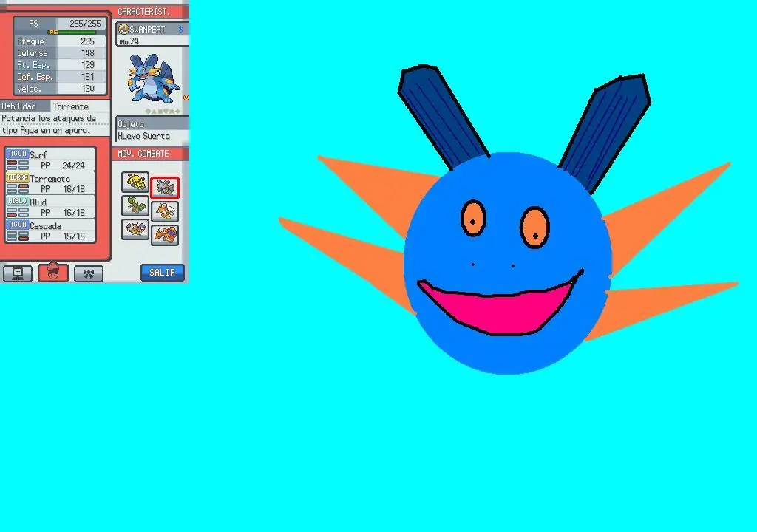Click the AGUA type badge beside Surf
The image size is (757, 532).
point(18,154)
